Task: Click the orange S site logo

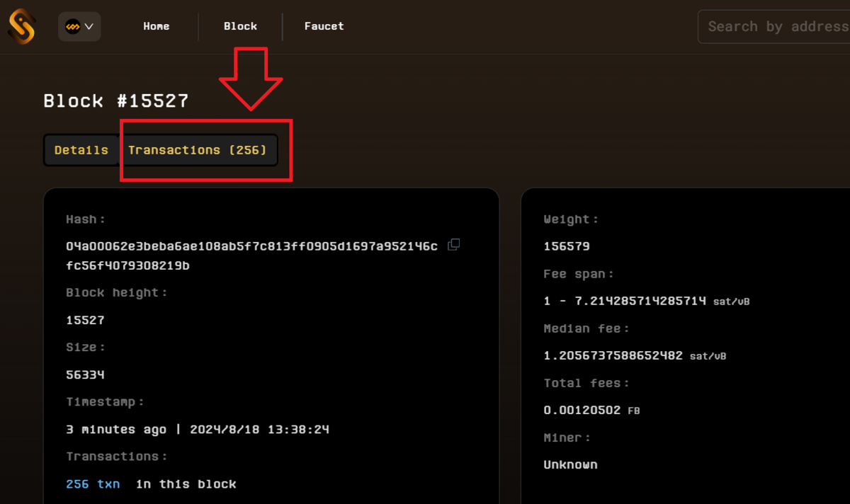Action: click(21, 26)
